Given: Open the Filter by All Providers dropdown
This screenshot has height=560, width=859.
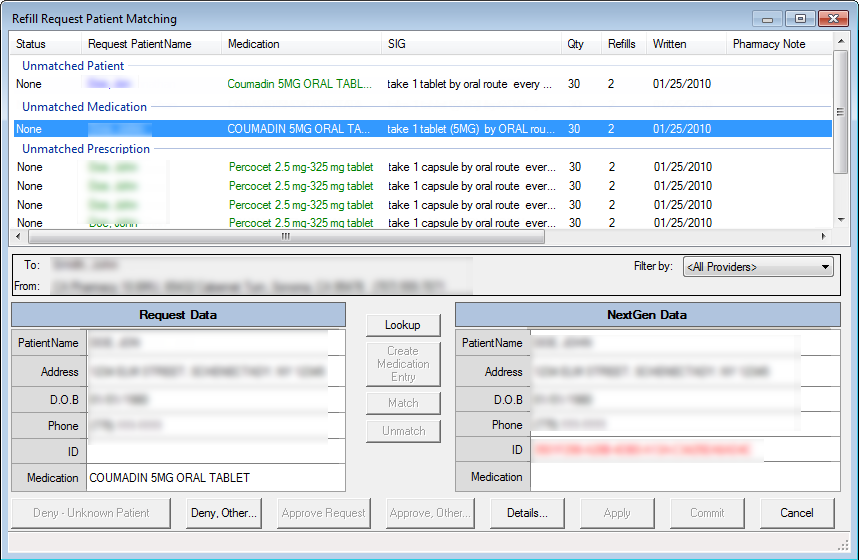Looking at the screenshot, I should click(x=758, y=267).
